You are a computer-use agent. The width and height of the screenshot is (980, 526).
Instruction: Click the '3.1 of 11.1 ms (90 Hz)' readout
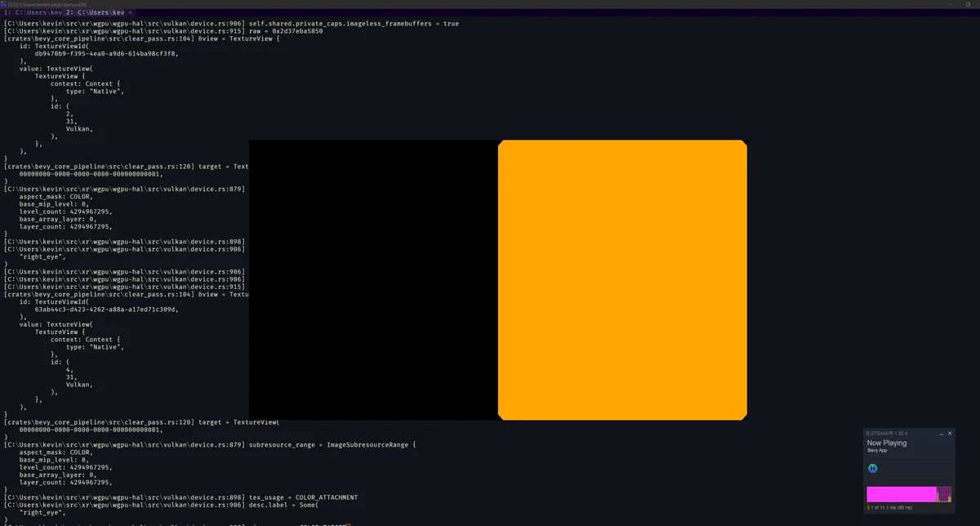890,507
